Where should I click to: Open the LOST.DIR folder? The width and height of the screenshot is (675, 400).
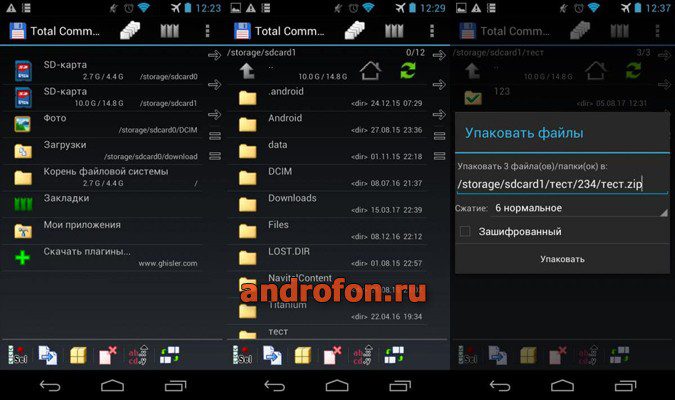(x=327, y=257)
